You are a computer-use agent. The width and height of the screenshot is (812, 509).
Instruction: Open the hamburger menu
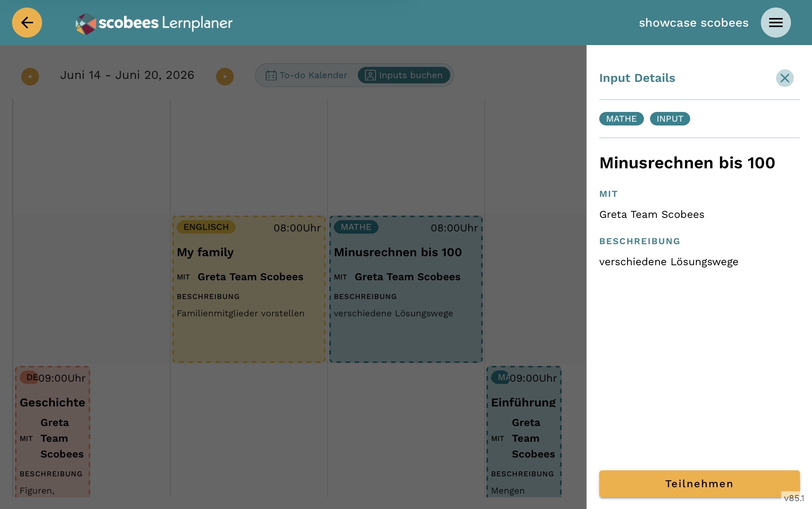[776, 23]
